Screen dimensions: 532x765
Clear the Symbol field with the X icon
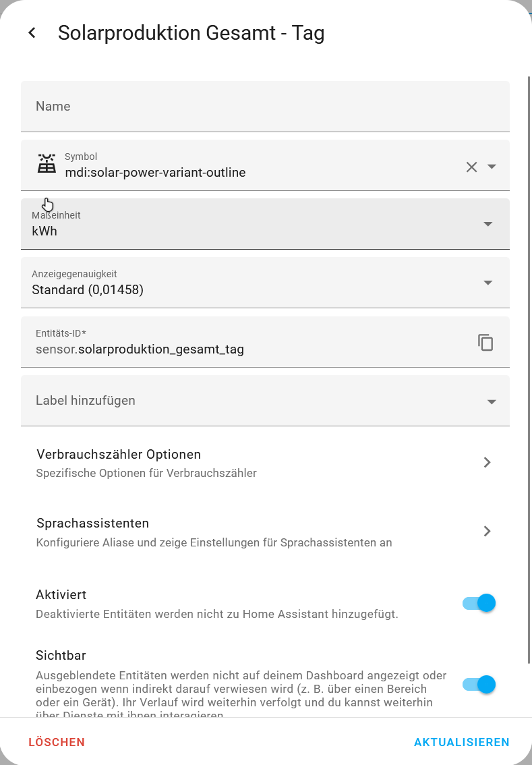pyautogui.click(x=471, y=167)
